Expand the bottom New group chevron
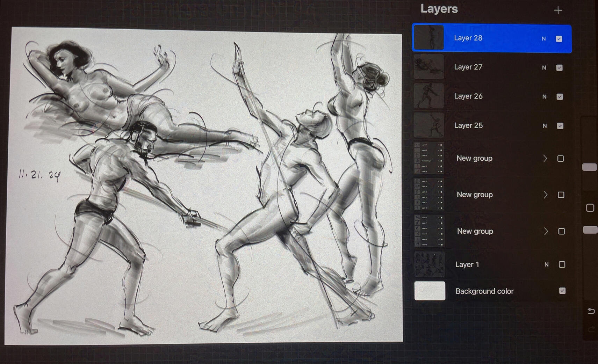The width and height of the screenshot is (598, 364). click(546, 231)
